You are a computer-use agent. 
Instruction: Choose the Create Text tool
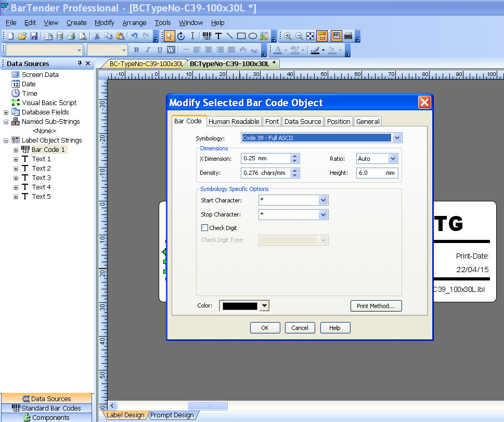(x=218, y=36)
